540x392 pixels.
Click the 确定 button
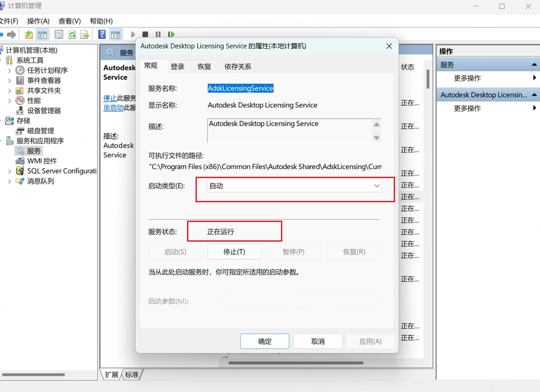point(265,341)
